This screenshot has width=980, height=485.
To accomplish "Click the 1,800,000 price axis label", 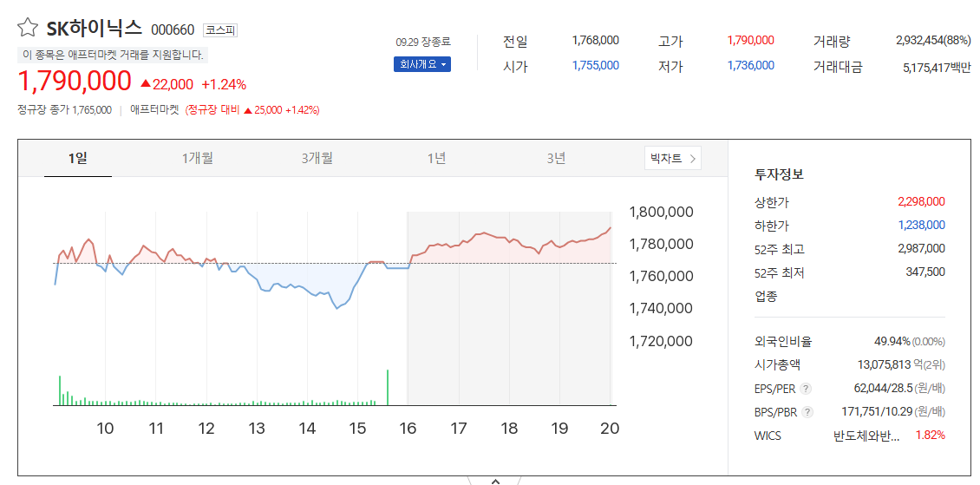I will pos(661,212).
